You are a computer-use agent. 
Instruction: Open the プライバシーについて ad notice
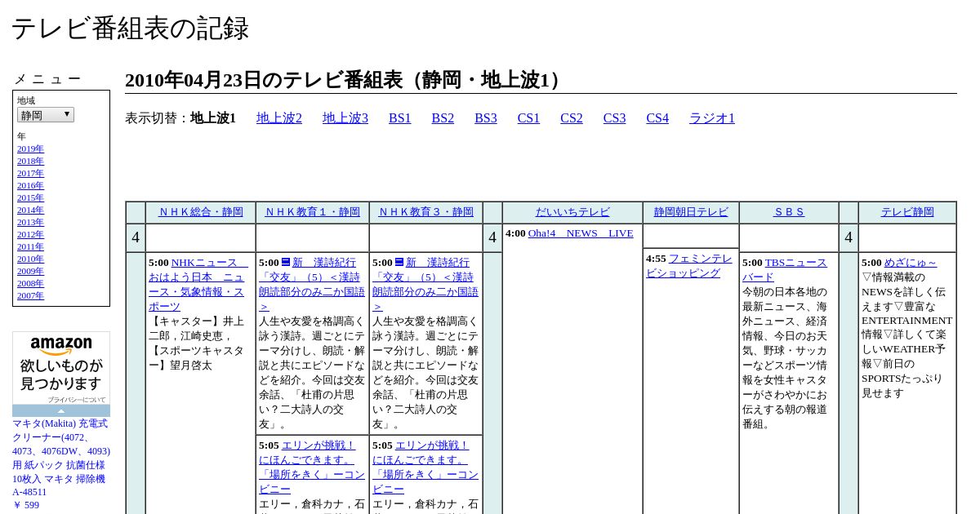pos(76,400)
